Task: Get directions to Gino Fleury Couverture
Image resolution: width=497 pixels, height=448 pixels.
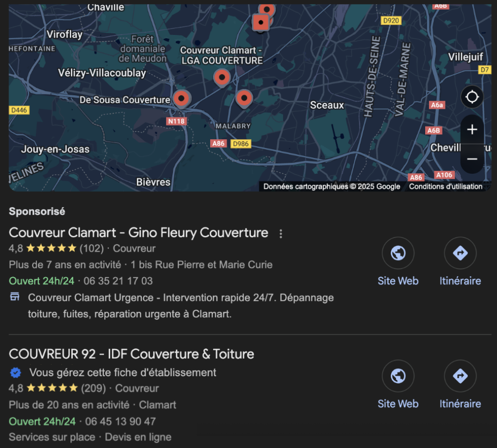Action: tap(460, 253)
